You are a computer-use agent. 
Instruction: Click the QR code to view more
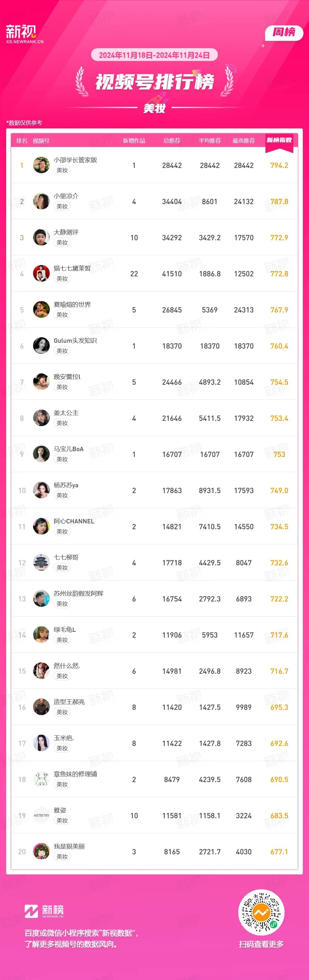(x=261, y=912)
